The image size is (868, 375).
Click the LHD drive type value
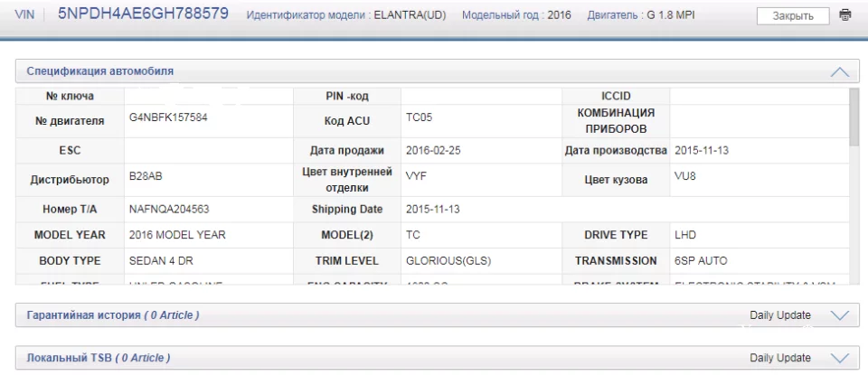(x=685, y=235)
